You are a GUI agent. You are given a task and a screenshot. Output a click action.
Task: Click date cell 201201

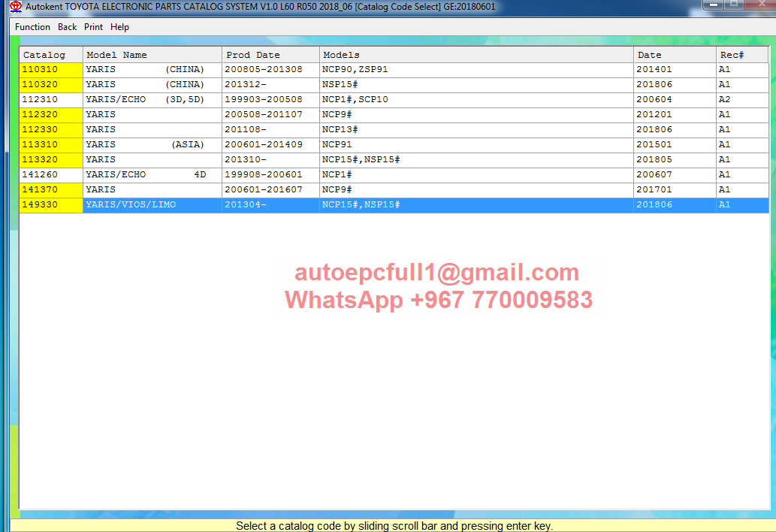click(675, 114)
